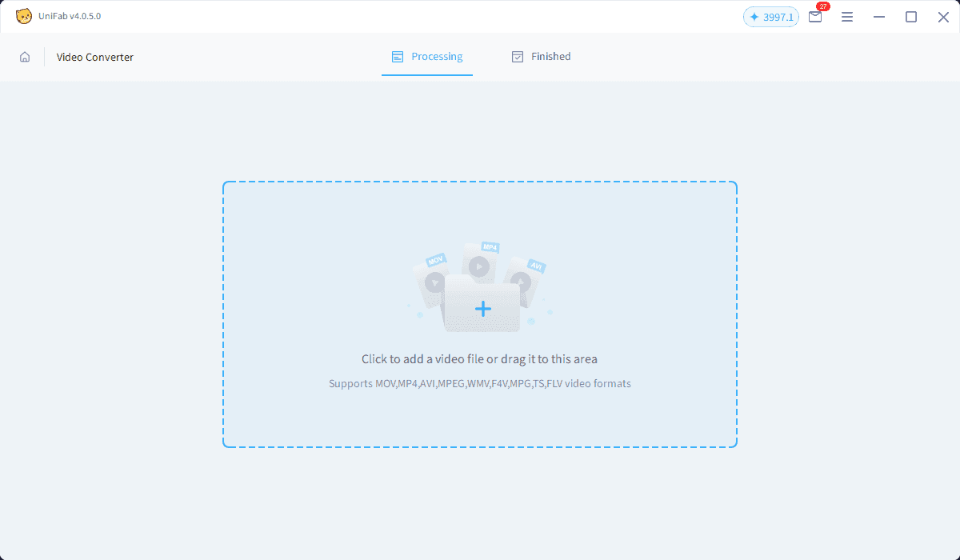
Task: Click the UniFab cat logo icon
Action: pos(24,16)
